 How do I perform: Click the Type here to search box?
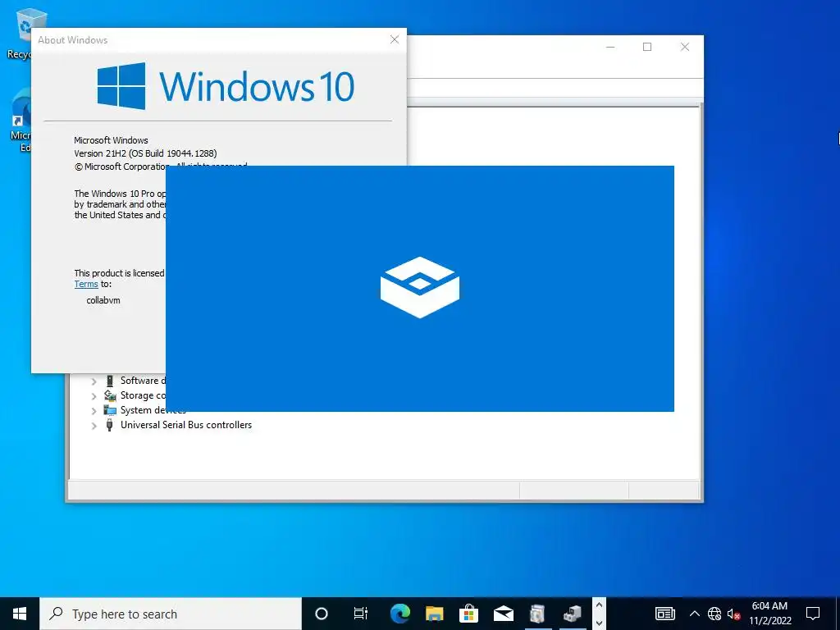point(171,614)
